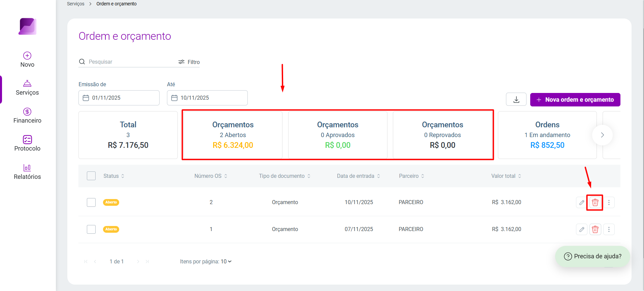The image size is (644, 291).
Task: Open the Protocolo sidebar section
Action: pos(27,143)
